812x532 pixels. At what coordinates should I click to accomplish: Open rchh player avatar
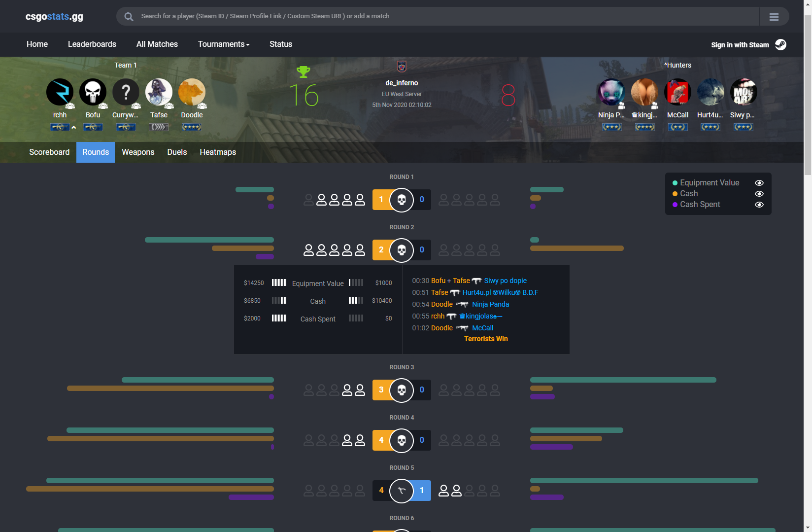[x=60, y=92]
